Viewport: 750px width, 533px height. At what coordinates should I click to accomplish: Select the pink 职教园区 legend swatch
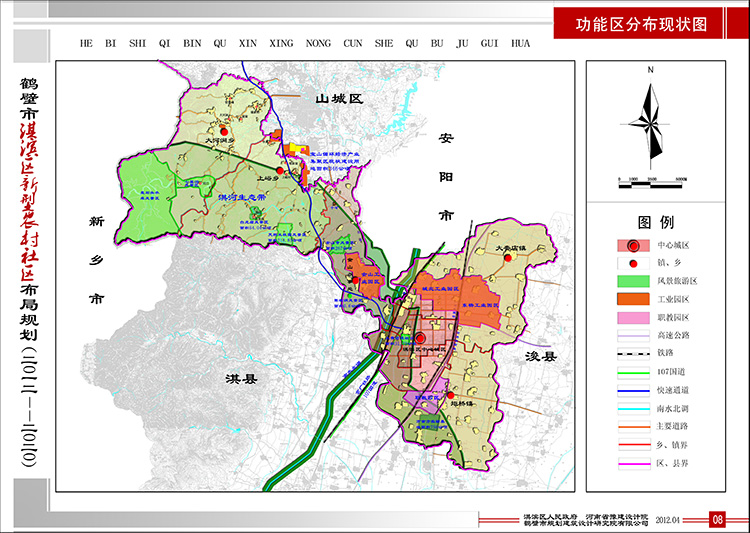(x=633, y=317)
